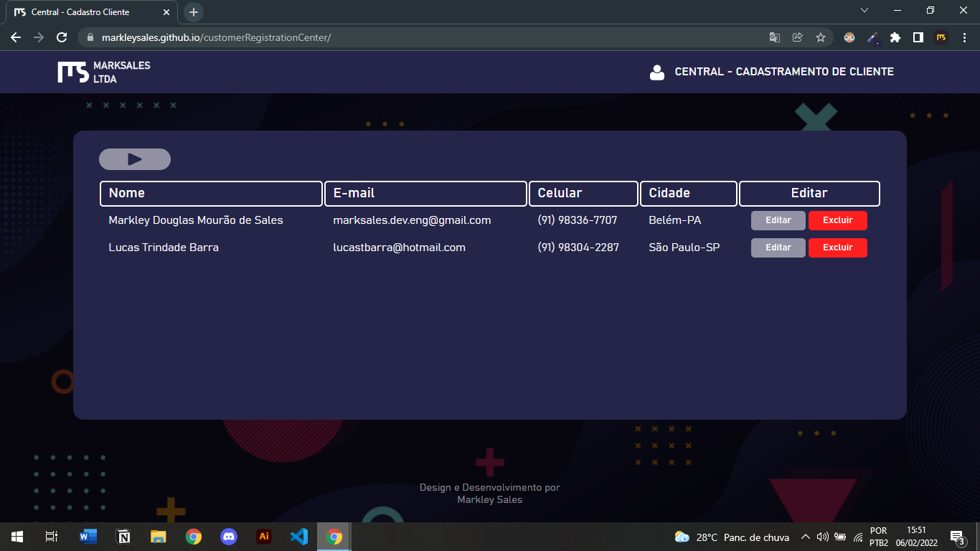Image resolution: width=980 pixels, height=551 pixels.
Task: Open the Extensions puzzle icon
Action: [x=895, y=37]
